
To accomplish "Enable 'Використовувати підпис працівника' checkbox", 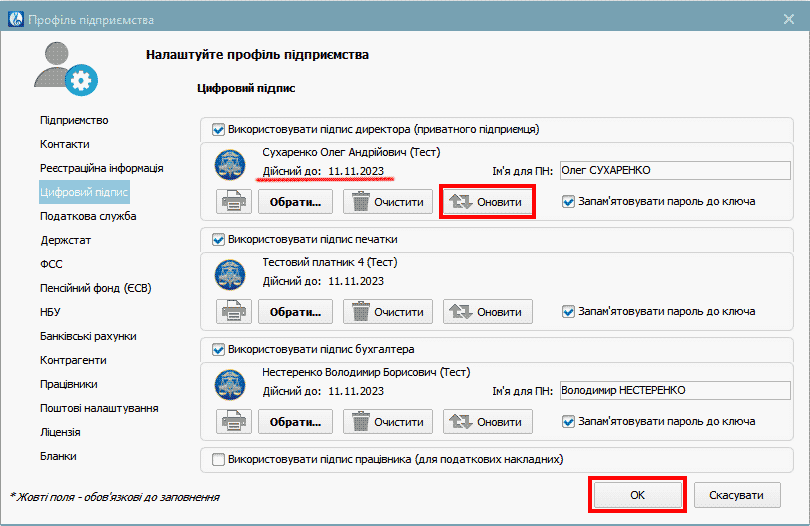I will pos(219,459).
